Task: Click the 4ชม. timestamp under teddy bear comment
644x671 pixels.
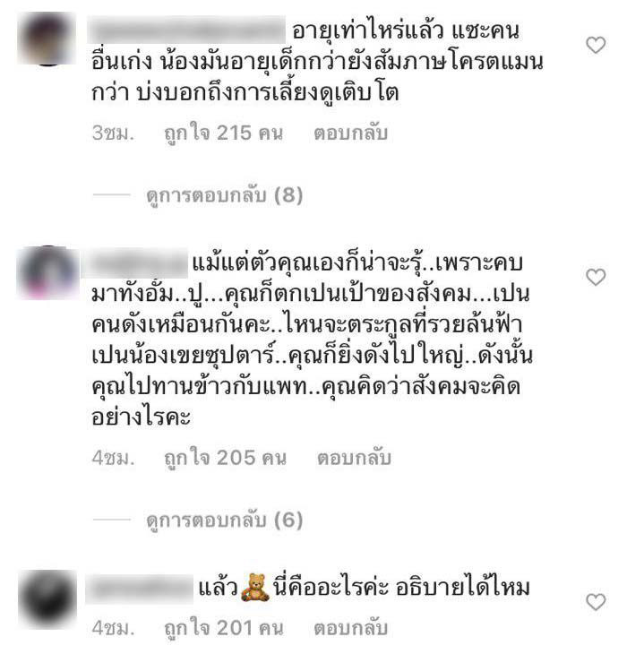Action: 113,628
